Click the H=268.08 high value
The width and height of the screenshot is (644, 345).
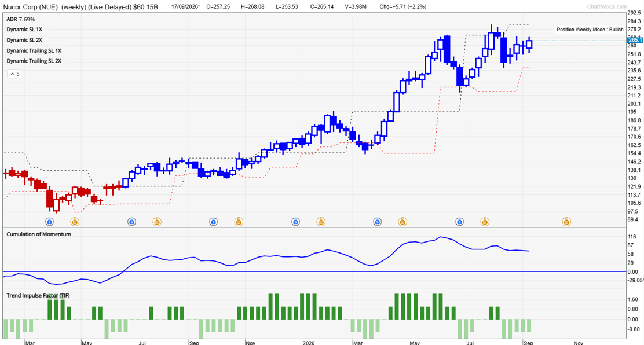click(254, 6)
